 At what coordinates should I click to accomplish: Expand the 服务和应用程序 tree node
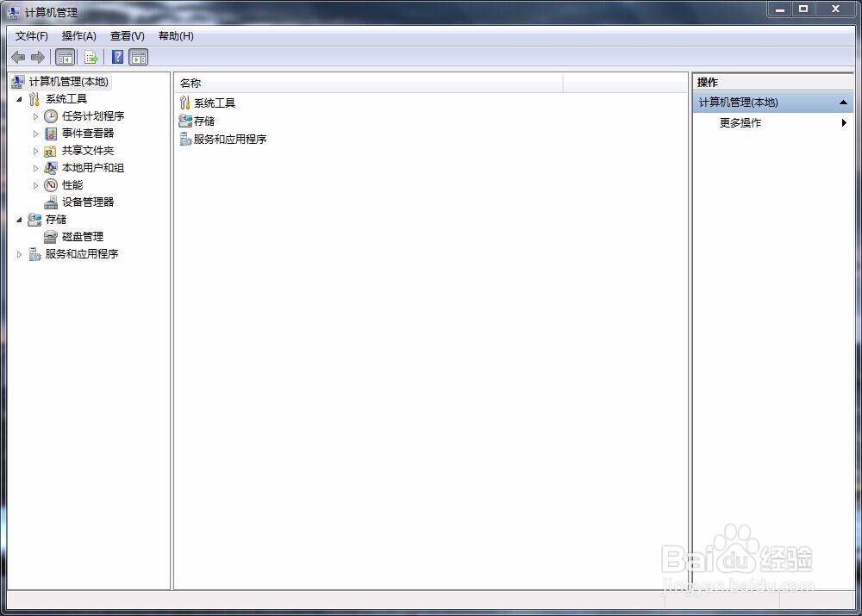click(19, 254)
